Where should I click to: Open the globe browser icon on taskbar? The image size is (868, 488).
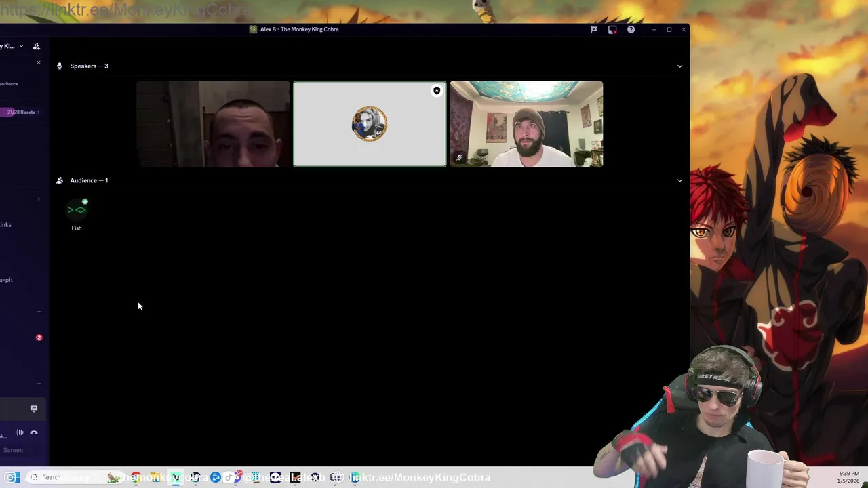point(336,477)
